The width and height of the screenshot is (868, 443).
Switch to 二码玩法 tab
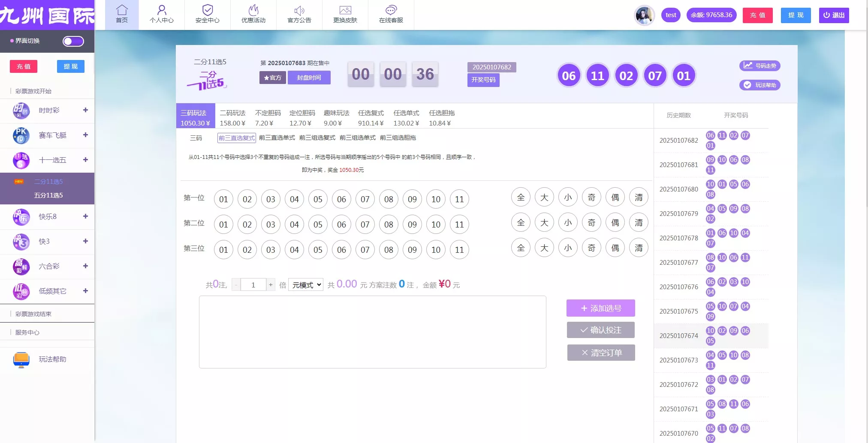click(x=232, y=118)
